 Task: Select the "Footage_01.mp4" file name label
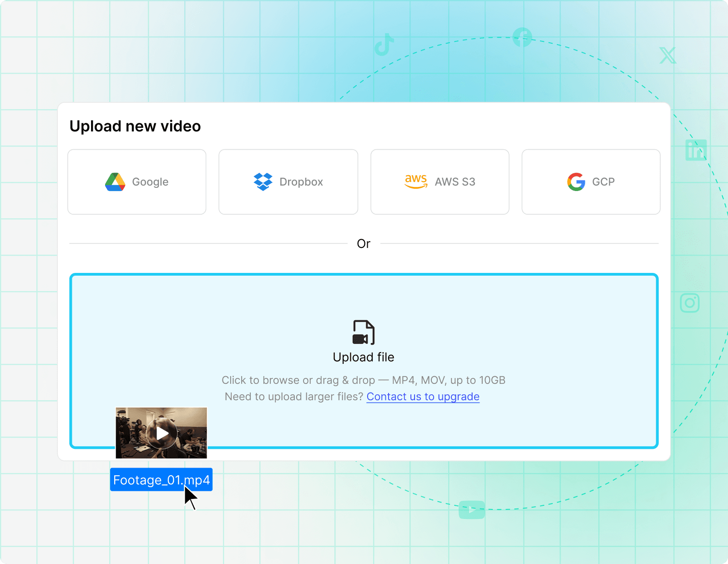(162, 480)
